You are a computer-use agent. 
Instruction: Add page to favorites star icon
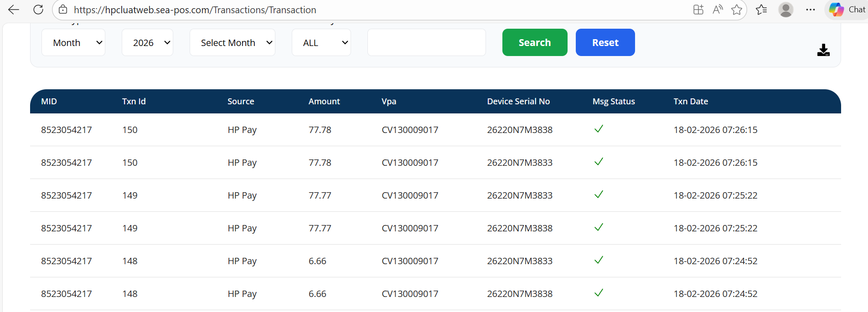[x=736, y=10]
